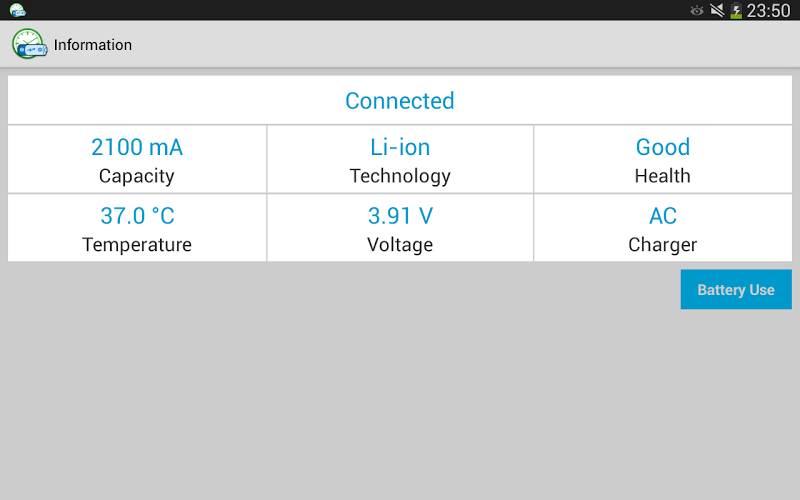
Task: Select the 3.91 V voltage reading
Action: tap(400, 216)
